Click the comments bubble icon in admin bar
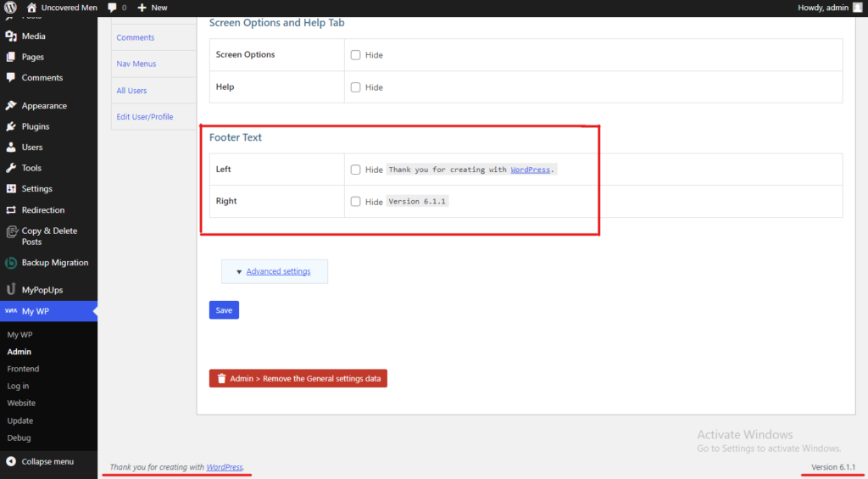This screenshot has width=868, height=479. (113, 8)
